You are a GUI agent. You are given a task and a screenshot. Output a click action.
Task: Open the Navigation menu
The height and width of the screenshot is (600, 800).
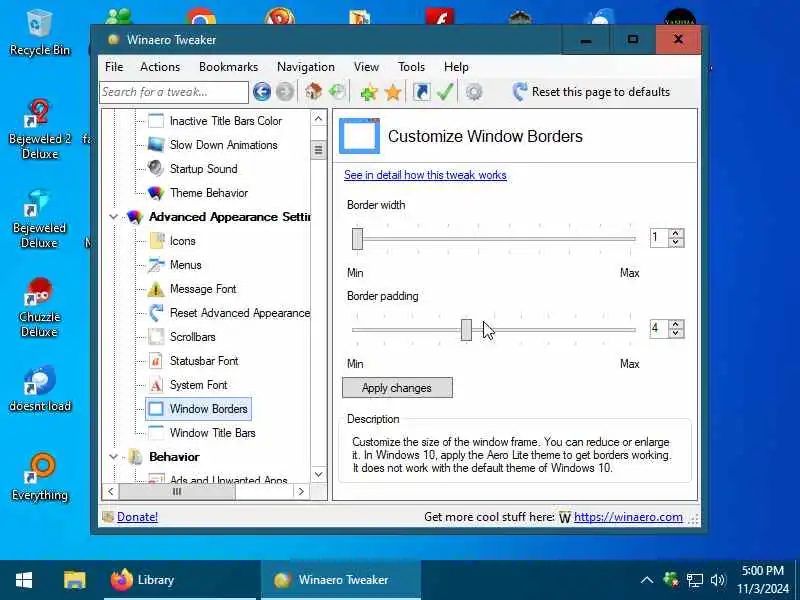pos(306,67)
